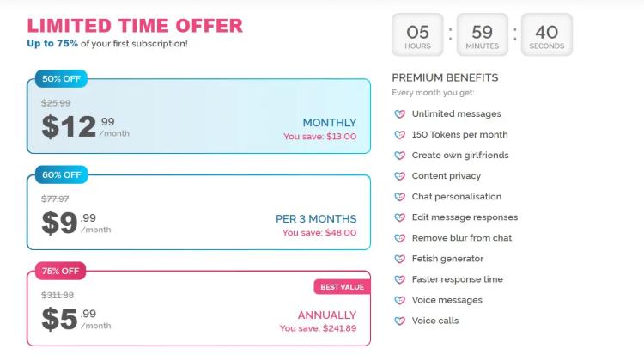Click the 75% OFF badge
644x355 pixels.
(x=60, y=271)
